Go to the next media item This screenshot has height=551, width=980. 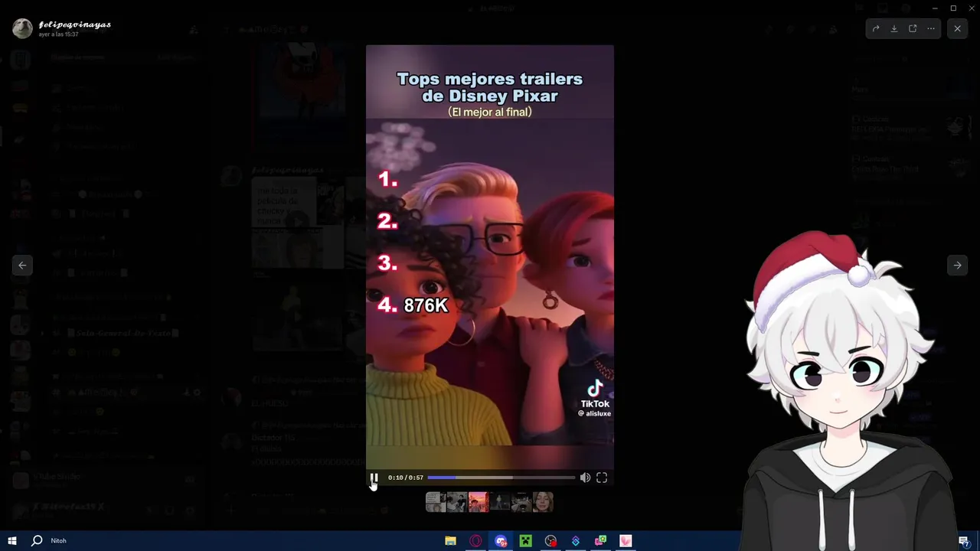tap(957, 266)
